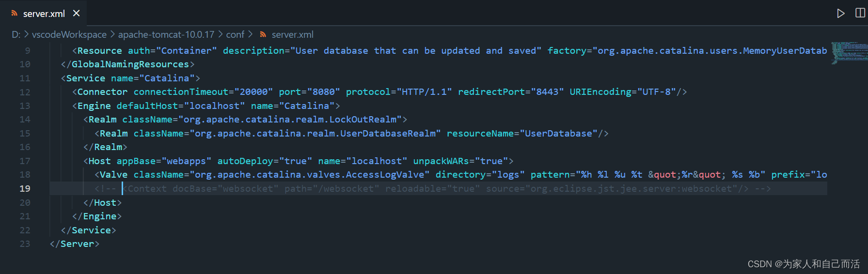868x274 pixels.
Task: Click the breadcrumb XML file icon
Action: pyautogui.click(x=263, y=35)
